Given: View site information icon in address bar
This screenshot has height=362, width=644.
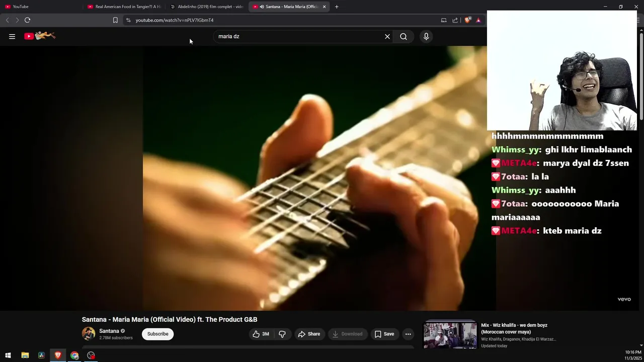Looking at the screenshot, I should click(x=128, y=20).
